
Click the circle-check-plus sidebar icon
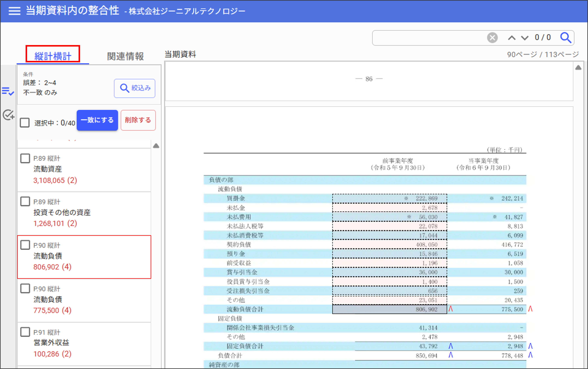(8, 115)
